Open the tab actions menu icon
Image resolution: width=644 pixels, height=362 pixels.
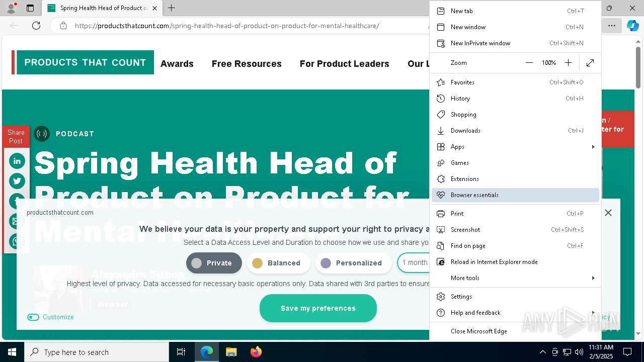click(x=30, y=8)
